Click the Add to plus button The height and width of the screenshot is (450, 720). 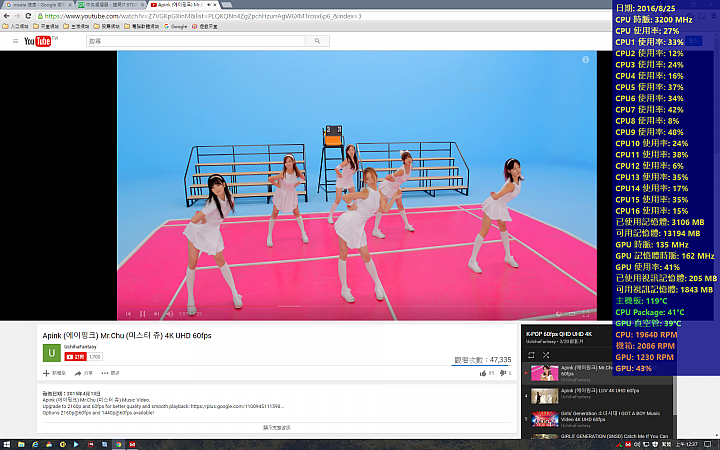[x=54, y=373]
